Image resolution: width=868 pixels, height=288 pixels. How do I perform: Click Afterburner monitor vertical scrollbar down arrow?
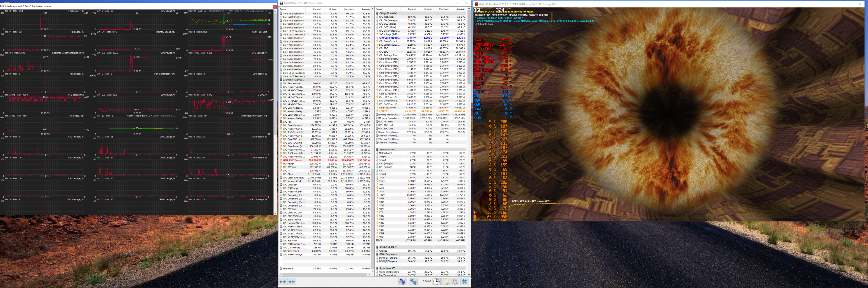[x=275, y=213]
